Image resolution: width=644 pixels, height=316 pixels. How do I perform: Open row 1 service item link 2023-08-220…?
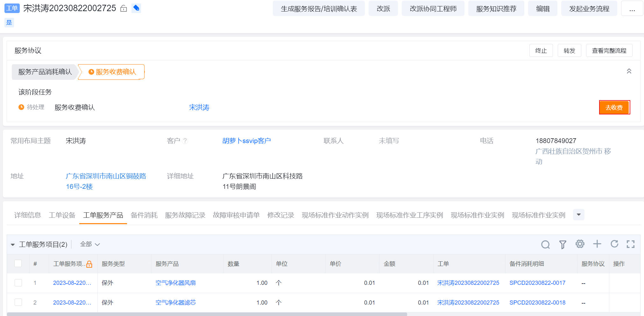(72, 283)
